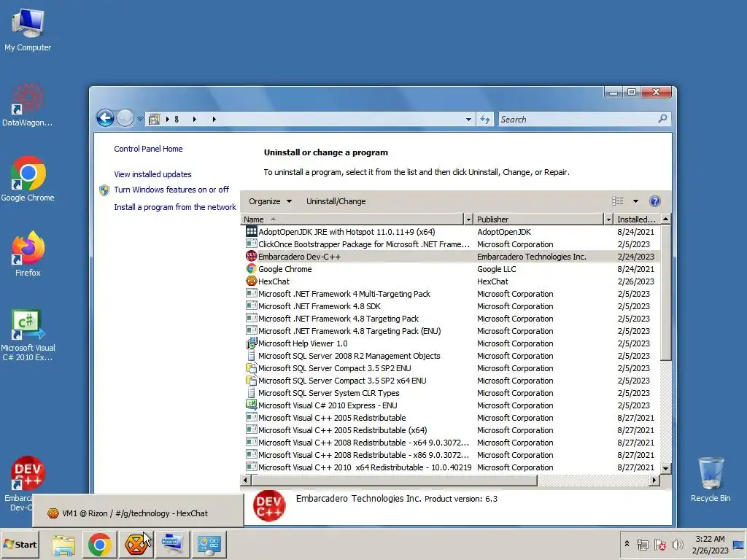Click Microsoft Visual C# 2010 Express list icon
This screenshot has width=747, height=560.
(251, 405)
